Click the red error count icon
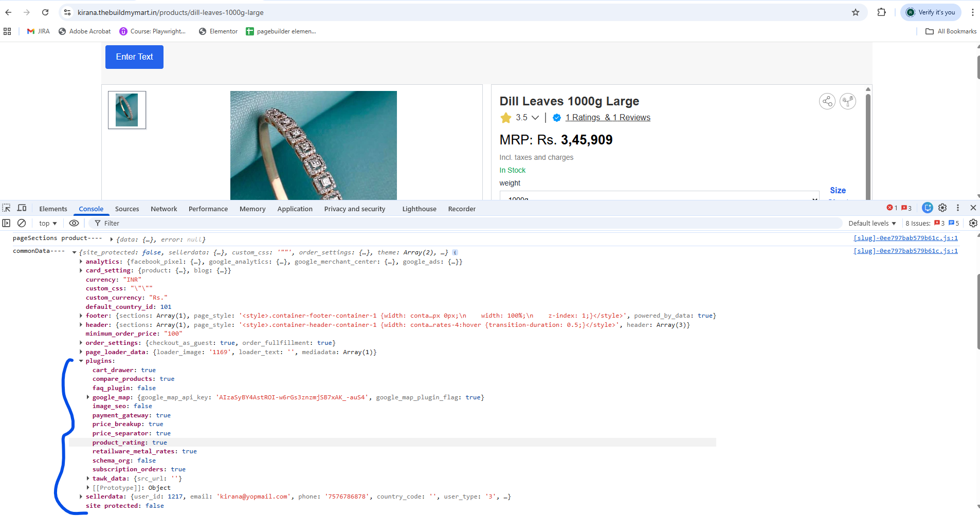The height and width of the screenshot is (516, 980). (x=892, y=208)
